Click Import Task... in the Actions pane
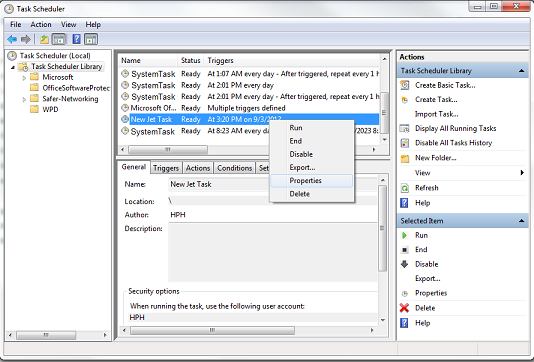The height and width of the screenshot is (362, 534). click(x=436, y=114)
